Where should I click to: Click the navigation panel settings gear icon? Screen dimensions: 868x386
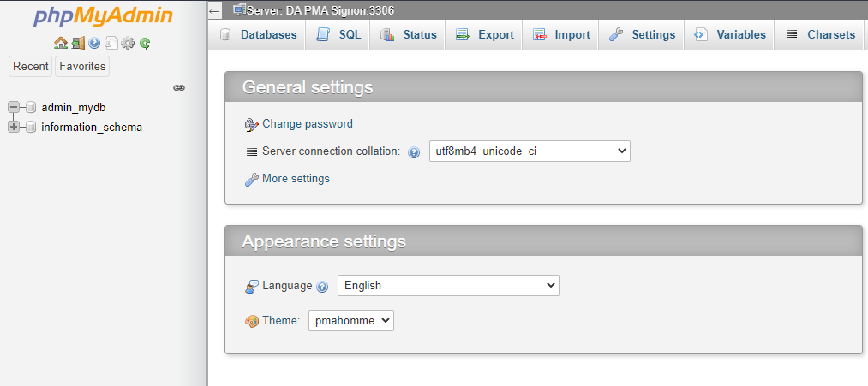click(x=128, y=43)
